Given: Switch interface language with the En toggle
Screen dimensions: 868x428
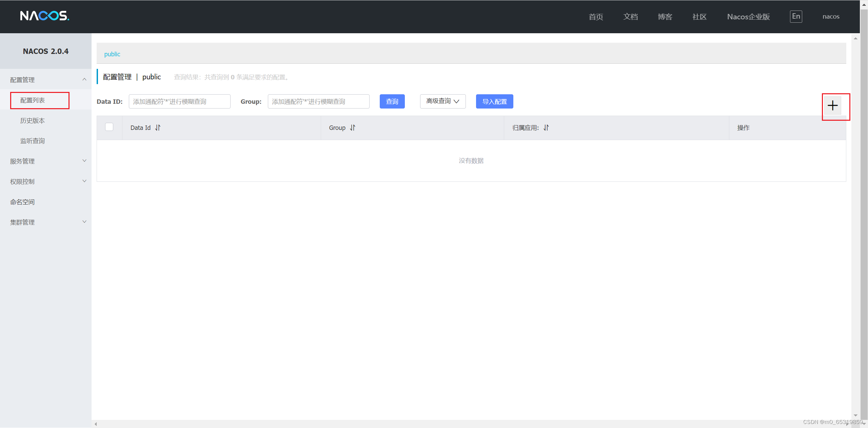Looking at the screenshot, I should (796, 16).
